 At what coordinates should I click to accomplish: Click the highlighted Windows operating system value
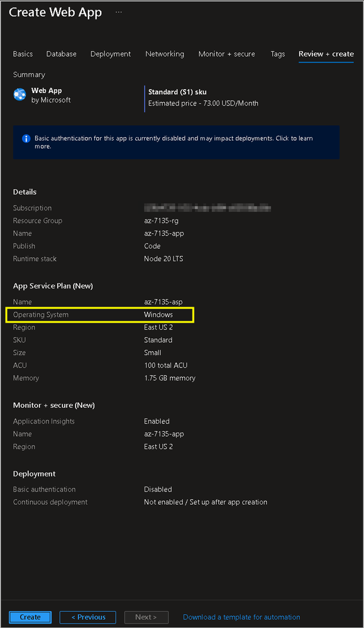[158, 315]
